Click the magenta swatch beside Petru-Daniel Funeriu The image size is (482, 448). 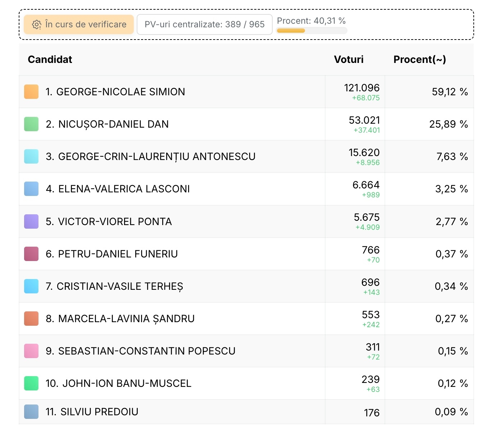tap(31, 254)
